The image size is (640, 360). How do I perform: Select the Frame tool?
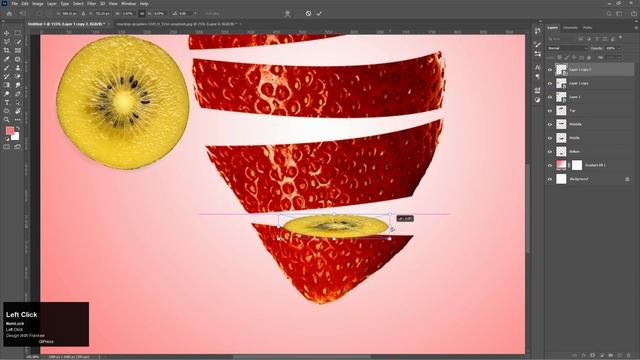click(18, 51)
